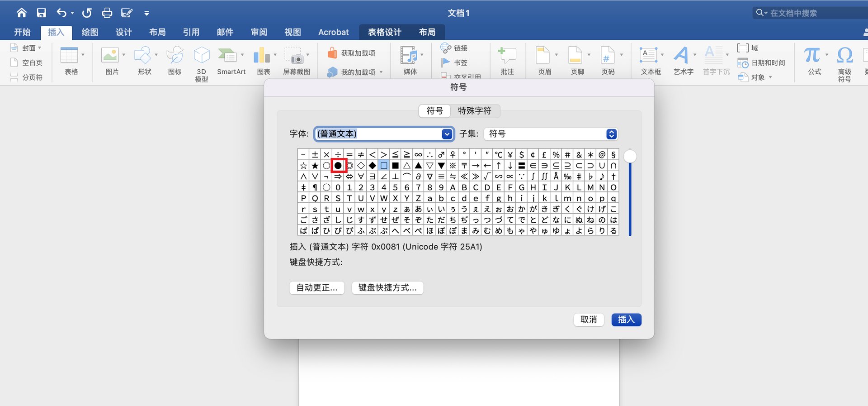868x406 pixels.
Task: Open the 子集 subset dropdown
Action: coord(550,134)
